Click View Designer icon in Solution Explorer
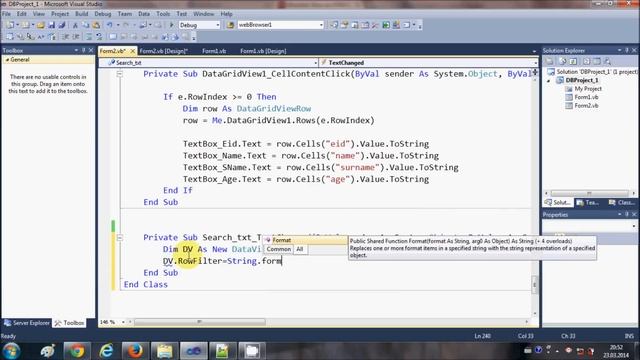This screenshot has height=360, width=640. coord(597,62)
